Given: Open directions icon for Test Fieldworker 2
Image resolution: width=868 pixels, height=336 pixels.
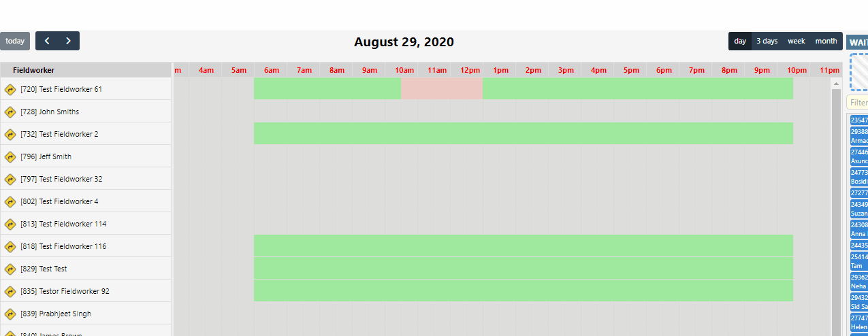Looking at the screenshot, I should (10, 134).
